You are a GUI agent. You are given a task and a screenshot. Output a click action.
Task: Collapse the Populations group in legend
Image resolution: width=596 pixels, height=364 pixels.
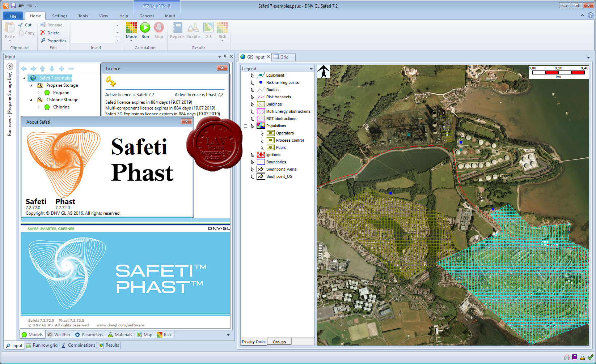(245, 126)
